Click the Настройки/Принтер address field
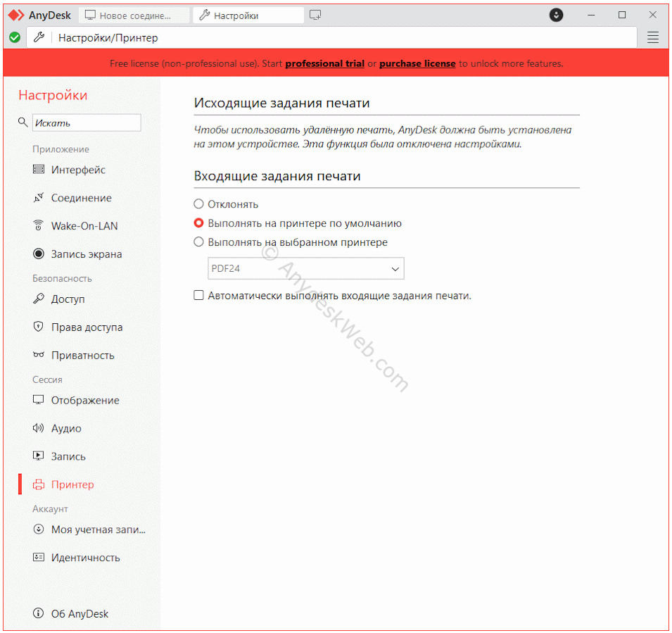 331,38
